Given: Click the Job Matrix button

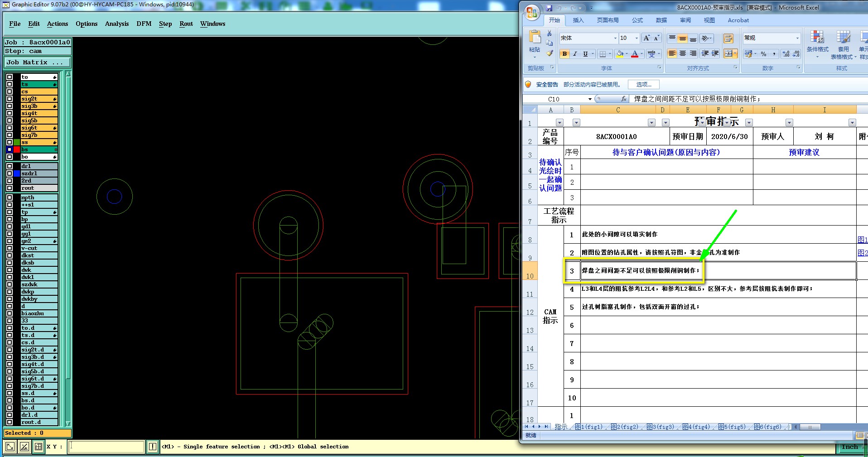Looking at the screenshot, I should point(38,62).
